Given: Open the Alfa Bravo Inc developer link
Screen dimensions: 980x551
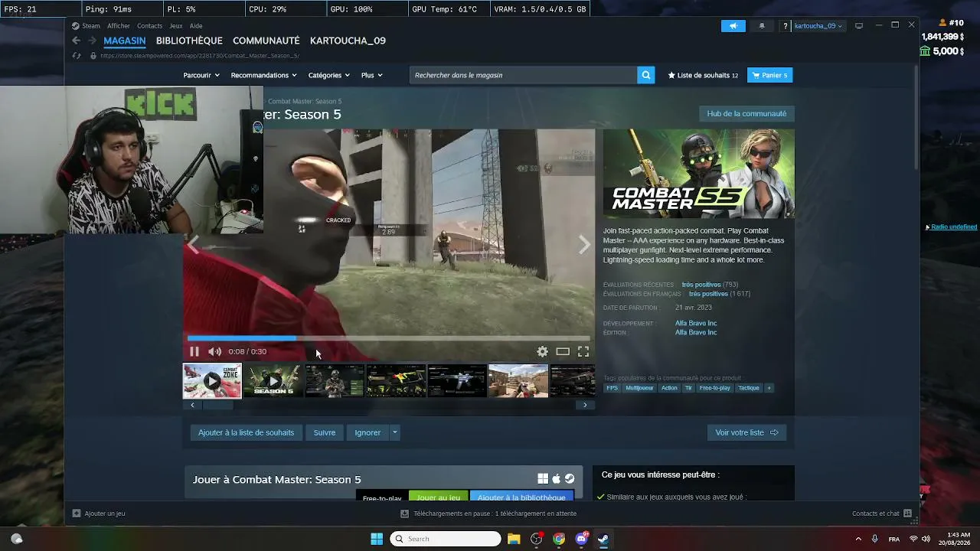Looking at the screenshot, I should pos(696,323).
